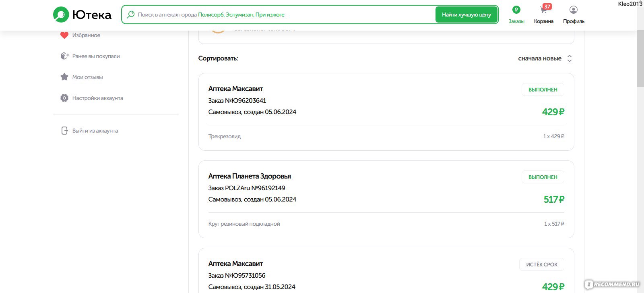Open the Корзина cart icon
Image resolution: width=644 pixels, height=293 pixels.
pos(543,10)
